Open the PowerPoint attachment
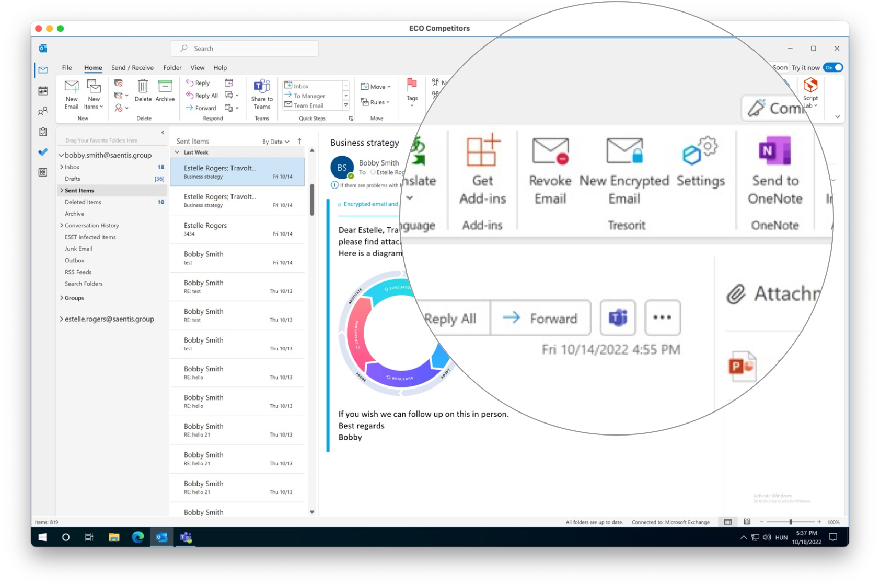The image size is (880, 588). [x=743, y=366]
